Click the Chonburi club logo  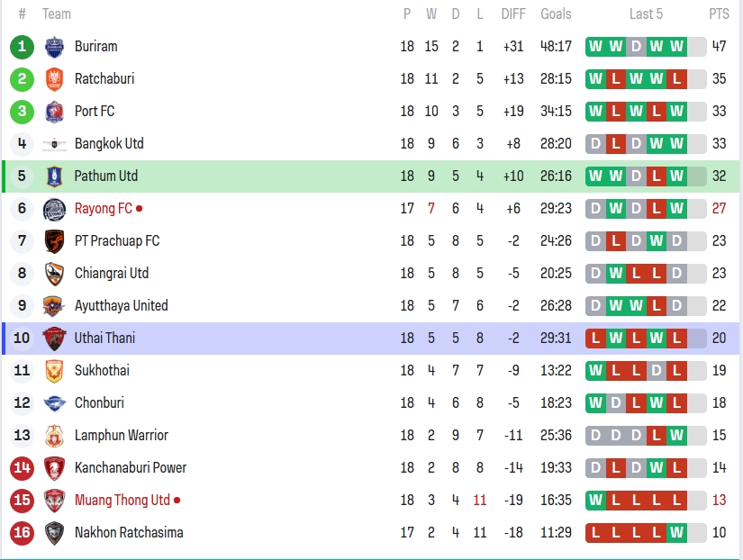pos(54,403)
